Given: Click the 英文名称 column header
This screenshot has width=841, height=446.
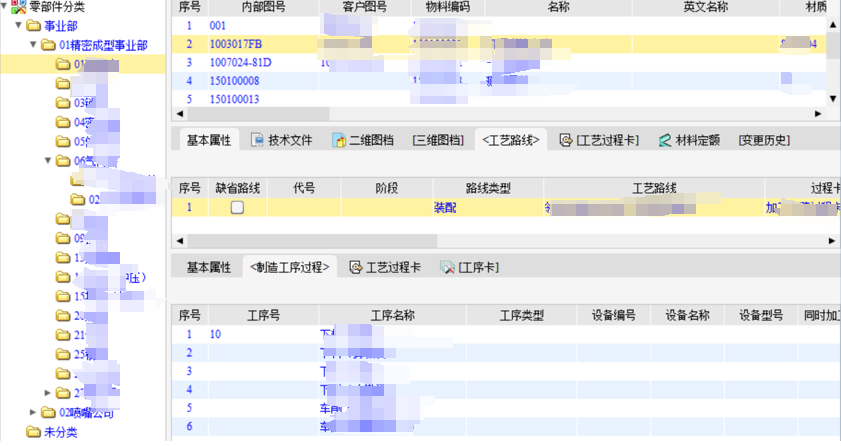Looking at the screenshot, I should click(x=706, y=7).
